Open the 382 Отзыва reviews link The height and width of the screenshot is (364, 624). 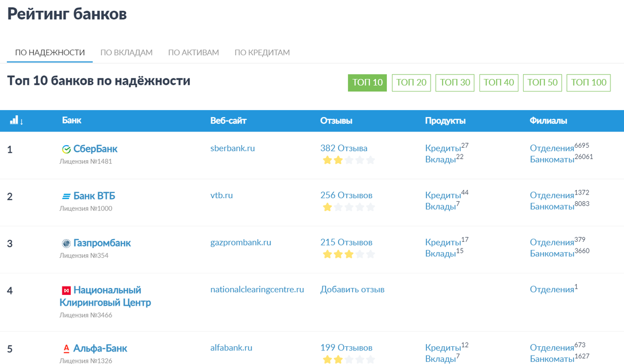[x=344, y=148]
